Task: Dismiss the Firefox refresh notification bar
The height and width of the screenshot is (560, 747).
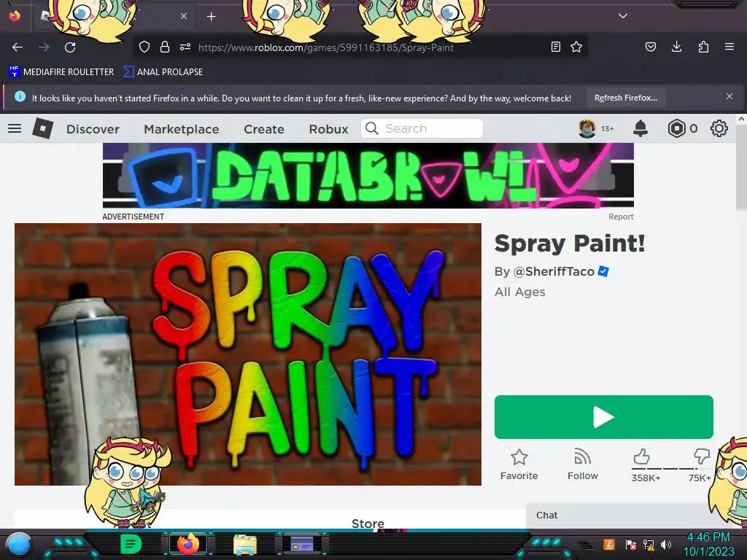Action: [729, 96]
